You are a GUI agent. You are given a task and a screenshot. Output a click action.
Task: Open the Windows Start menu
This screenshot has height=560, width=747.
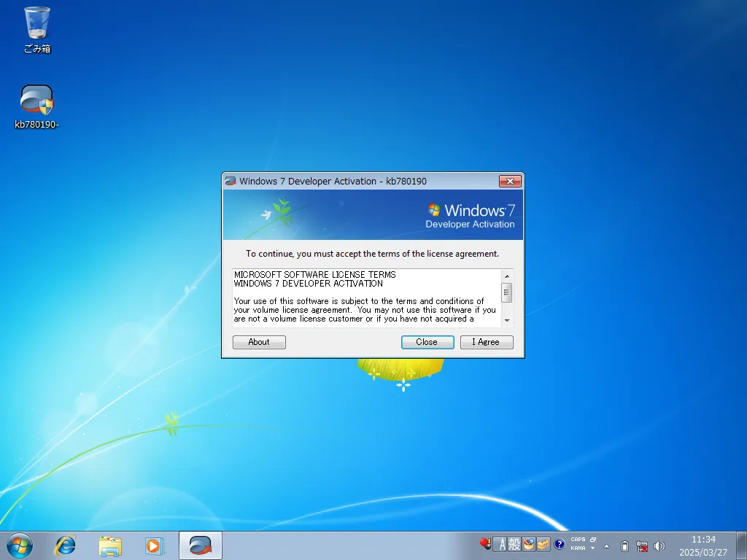(x=20, y=545)
